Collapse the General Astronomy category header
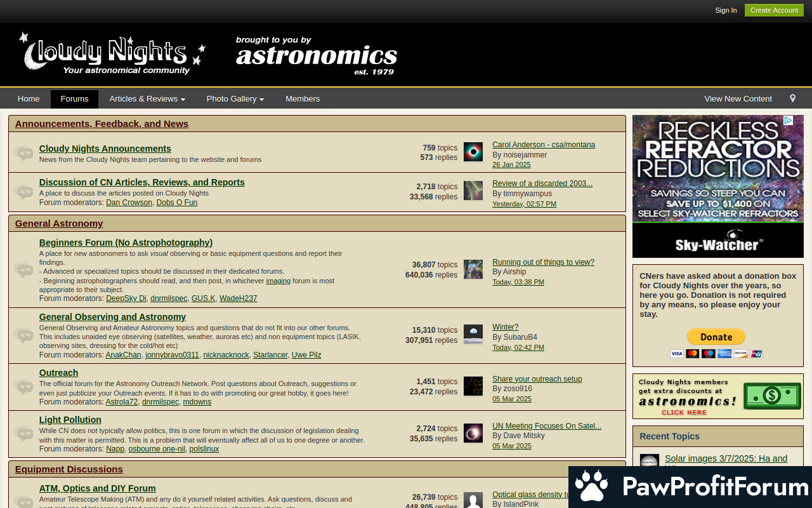 (x=59, y=224)
